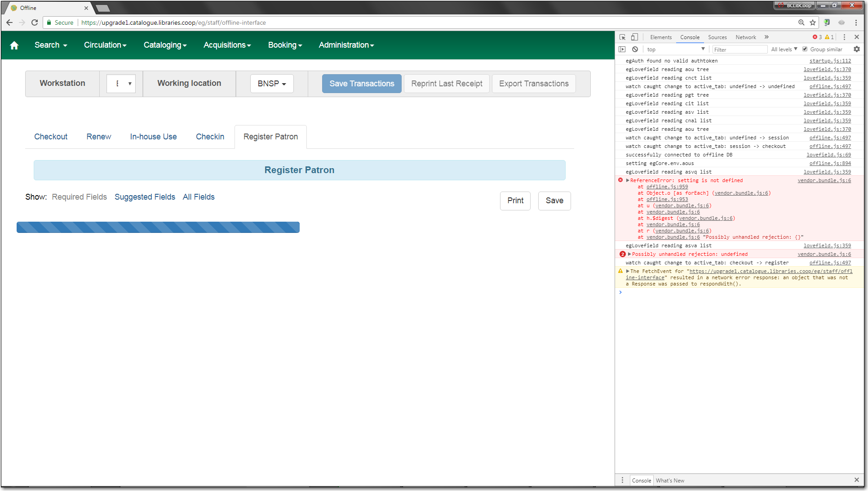Image resolution: width=868 pixels, height=491 pixels.
Task: Click the green extension icon in toolbar
Action: [x=827, y=22]
